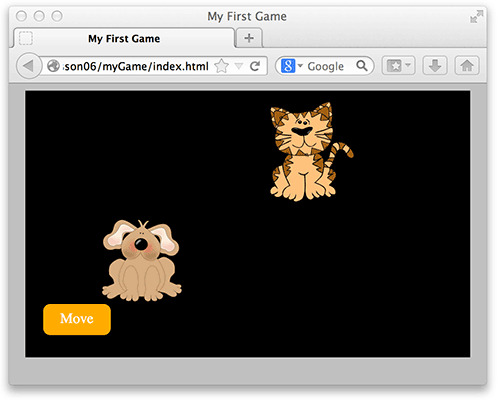Expand the URL history dropdown triangle
Viewport: 500px width, 400px height.
(239, 66)
